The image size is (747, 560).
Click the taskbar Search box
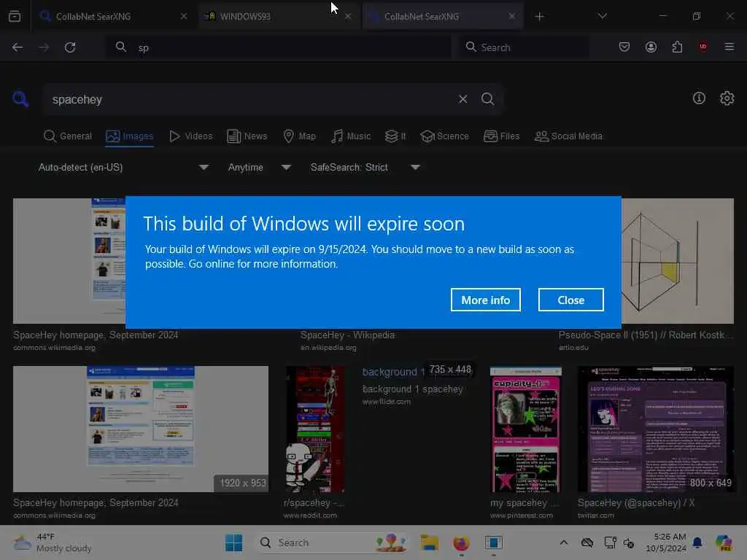coord(332,542)
